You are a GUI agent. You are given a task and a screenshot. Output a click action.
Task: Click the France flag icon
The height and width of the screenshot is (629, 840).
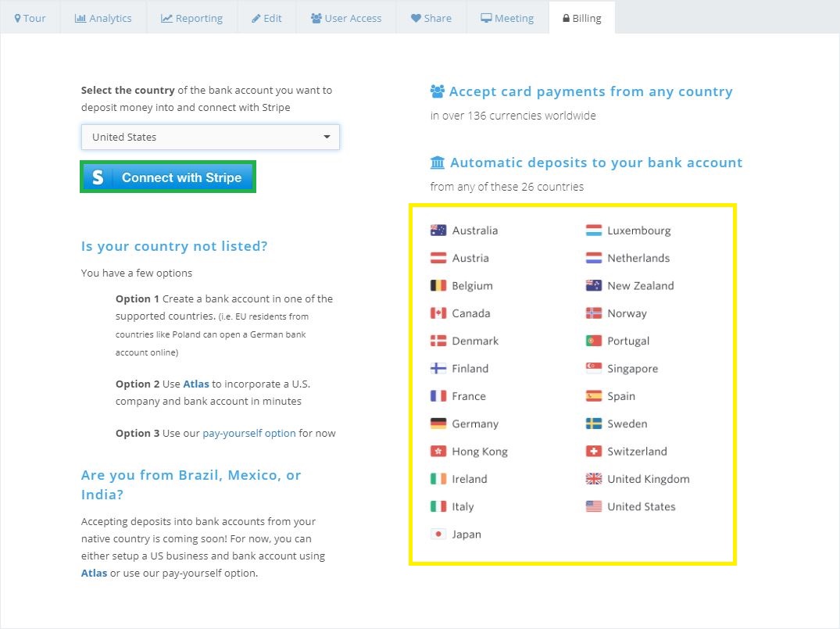pyautogui.click(x=438, y=396)
